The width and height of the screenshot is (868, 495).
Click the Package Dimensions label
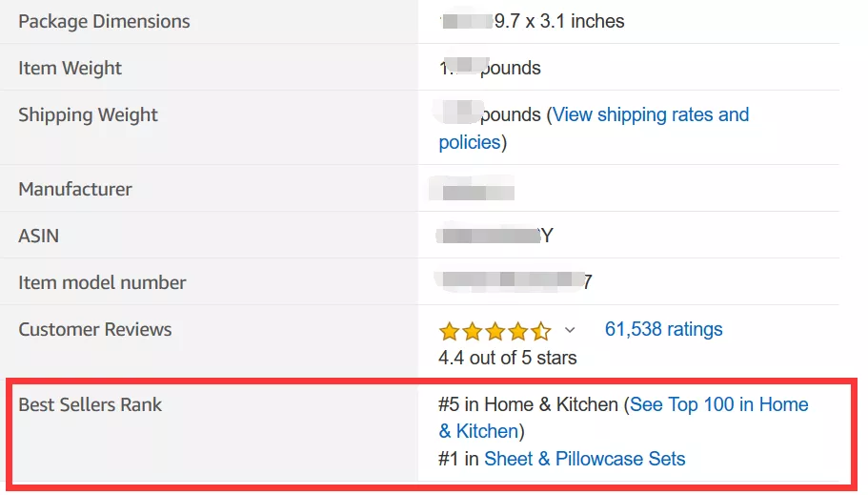click(x=104, y=21)
